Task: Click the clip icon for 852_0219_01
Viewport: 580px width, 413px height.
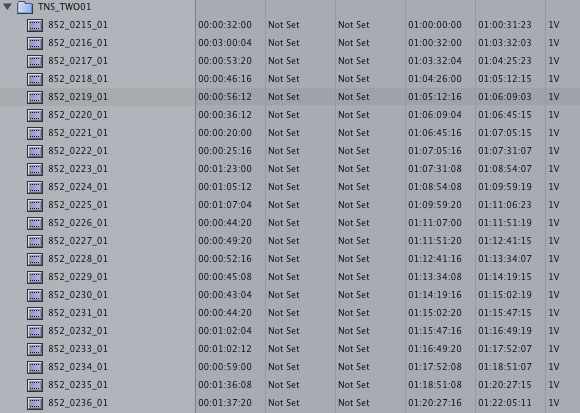Action: point(35,97)
